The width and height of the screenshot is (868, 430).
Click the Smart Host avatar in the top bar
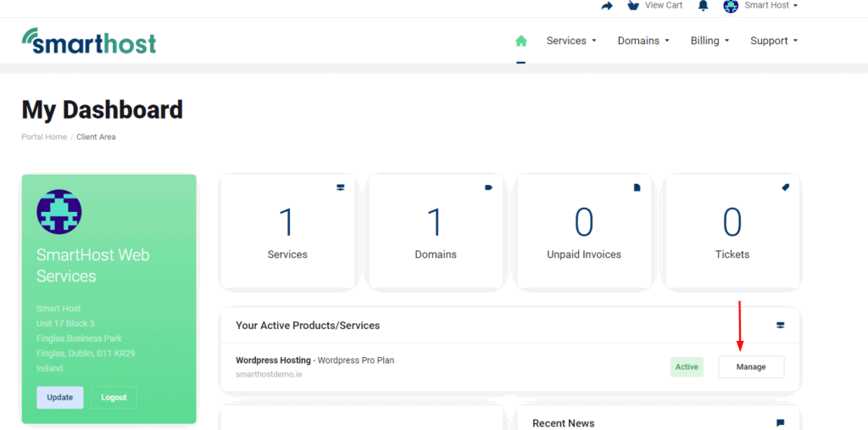(x=731, y=6)
